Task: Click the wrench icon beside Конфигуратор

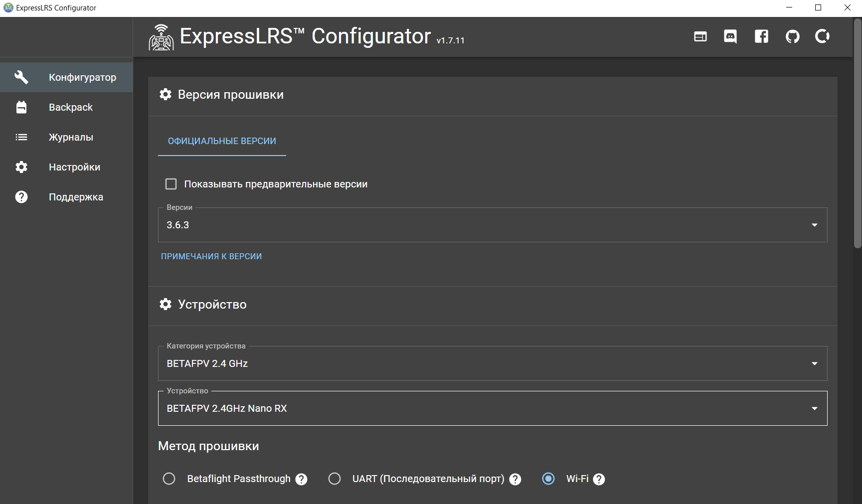Action: pyautogui.click(x=21, y=77)
